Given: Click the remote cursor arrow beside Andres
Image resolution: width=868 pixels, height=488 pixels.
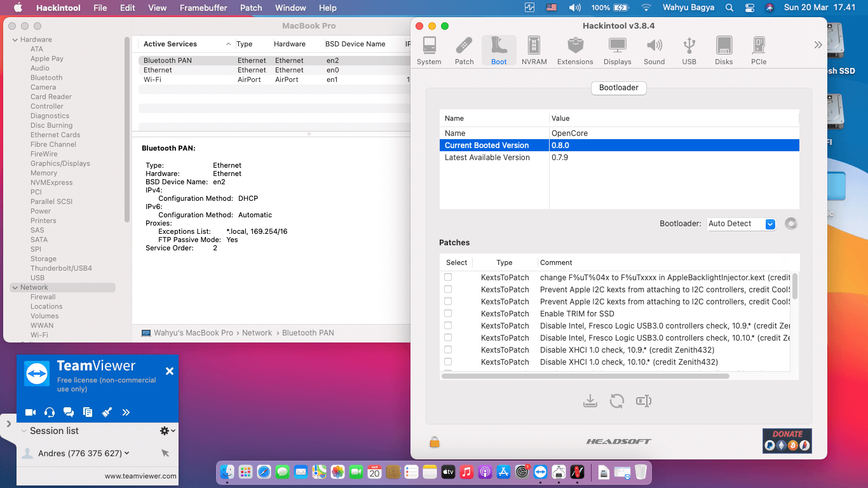Looking at the screenshot, I should 165,453.
